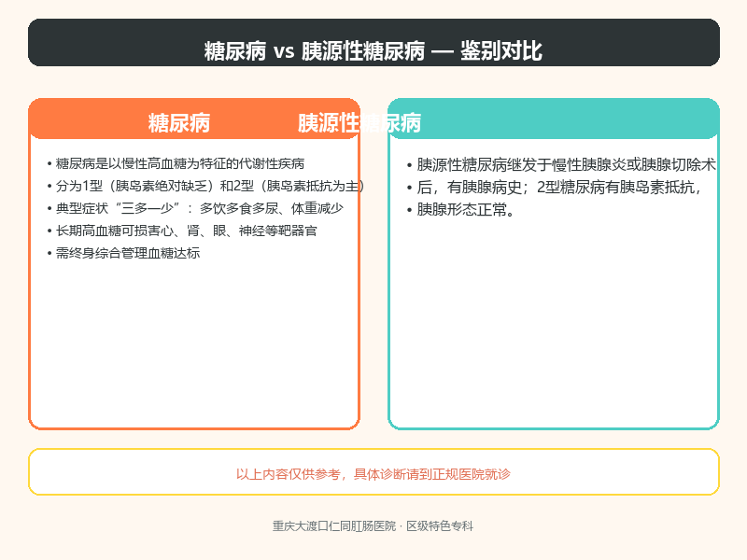Select the overlapping heading '胰源性糖尿病'
Screen dimensions: 747x560
coord(359,123)
